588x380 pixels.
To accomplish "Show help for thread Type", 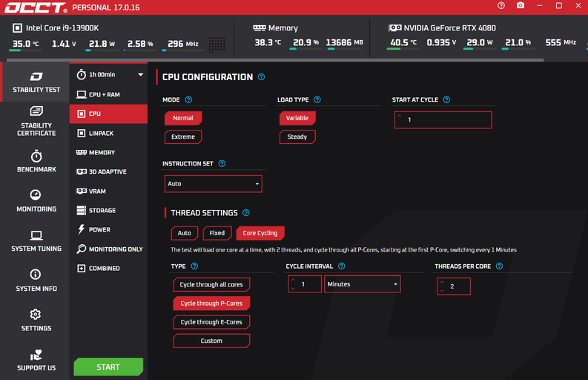I will click(x=194, y=266).
